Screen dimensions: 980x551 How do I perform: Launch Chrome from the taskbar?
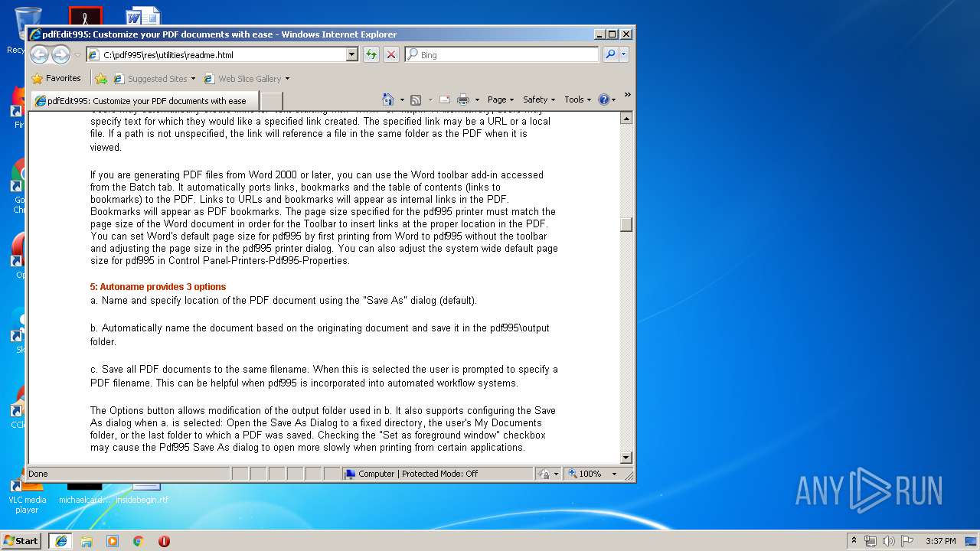(x=139, y=541)
